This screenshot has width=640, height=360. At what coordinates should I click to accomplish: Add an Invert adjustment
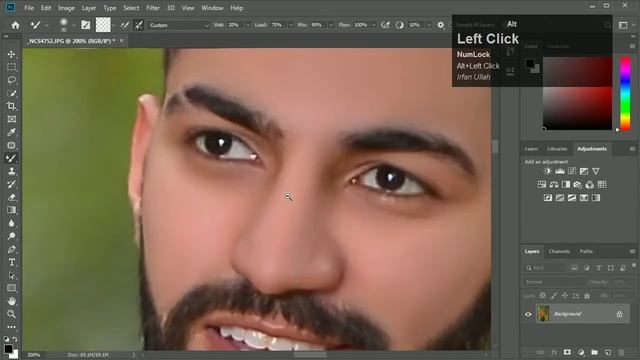click(548, 198)
